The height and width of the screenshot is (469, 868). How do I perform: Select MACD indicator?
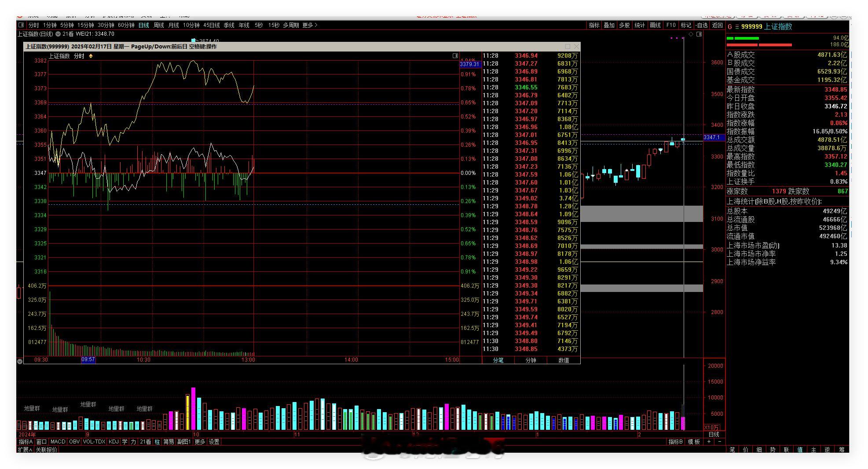coord(58,442)
